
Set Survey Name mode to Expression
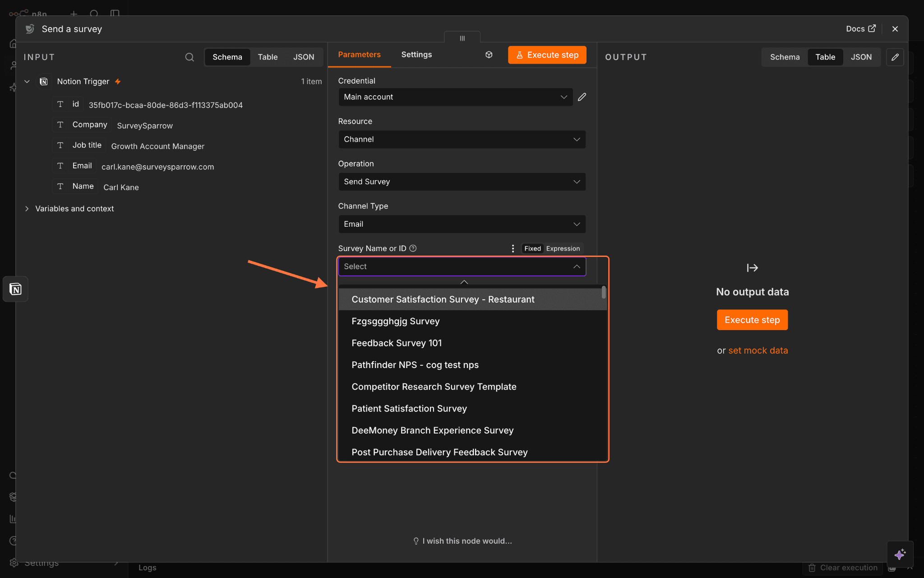click(x=563, y=249)
